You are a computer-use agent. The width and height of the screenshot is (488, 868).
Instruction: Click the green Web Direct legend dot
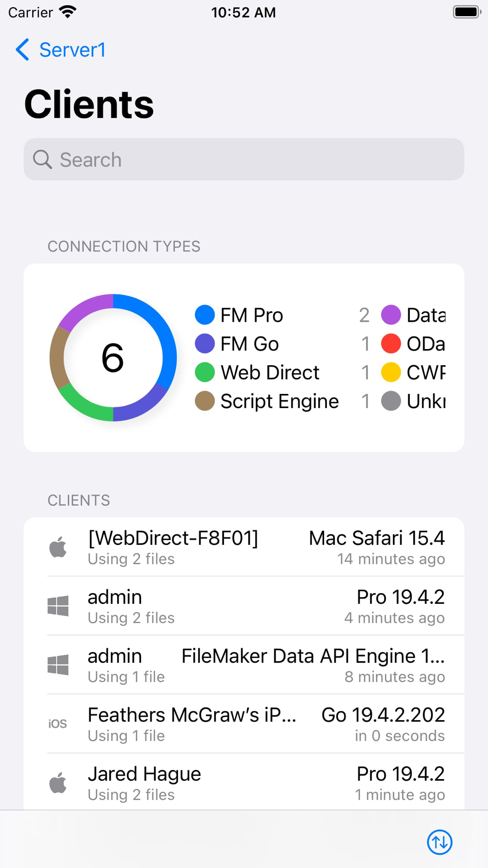click(205, 372)
